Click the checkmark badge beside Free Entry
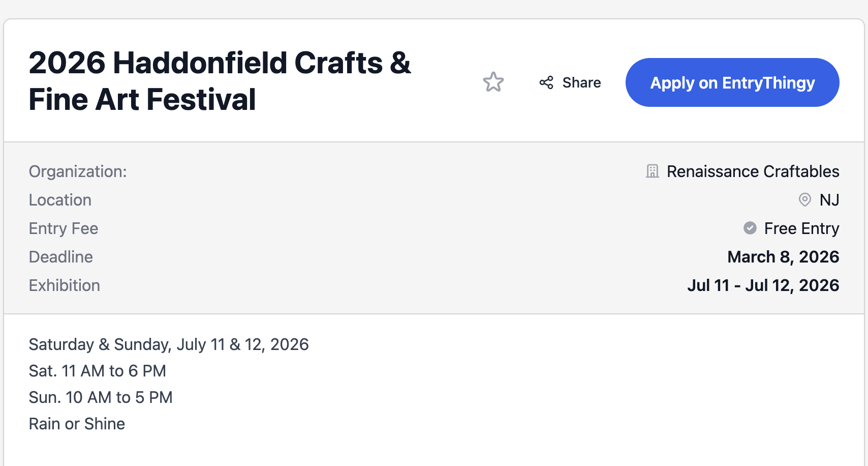The image size is (868, 466). tap(750, 228)
